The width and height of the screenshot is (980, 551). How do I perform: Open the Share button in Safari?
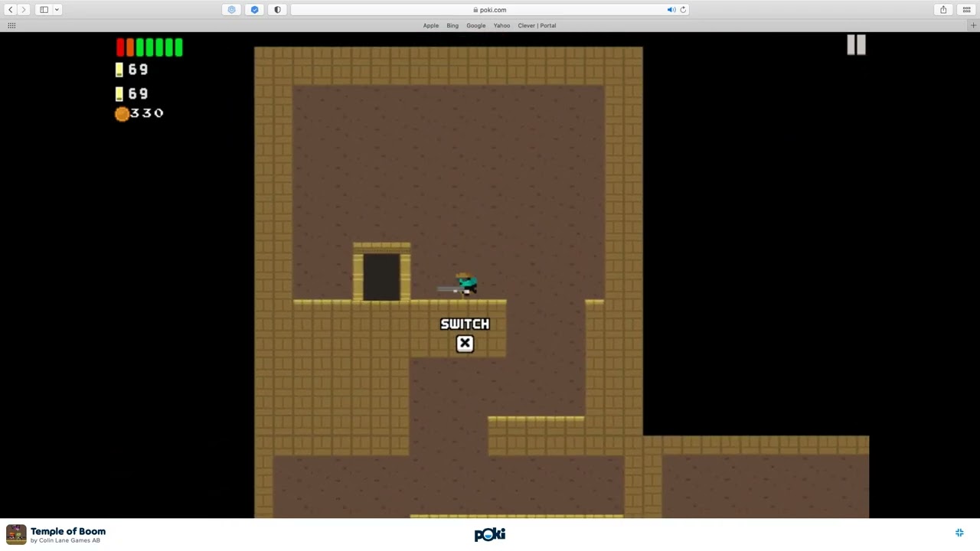(x=943, y=9)
